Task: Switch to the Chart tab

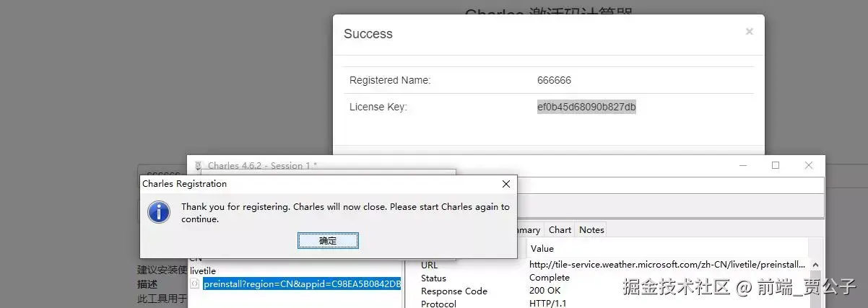Action: point(560,230)
